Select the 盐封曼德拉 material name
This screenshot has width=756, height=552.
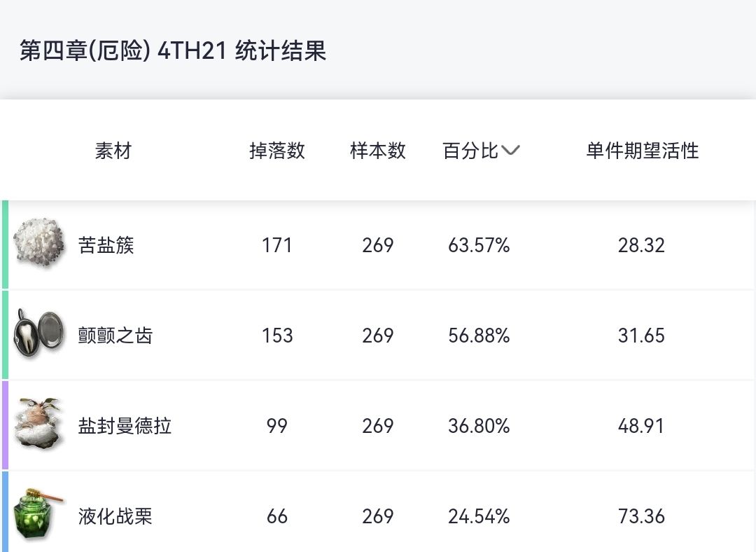point(125,426)
